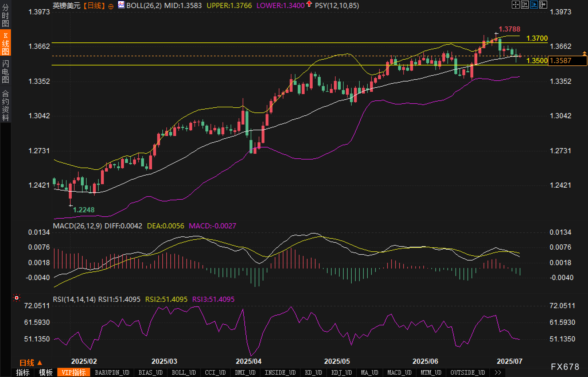Select the VIP指标 tab
588x377 pixels.
coord(74,373)
